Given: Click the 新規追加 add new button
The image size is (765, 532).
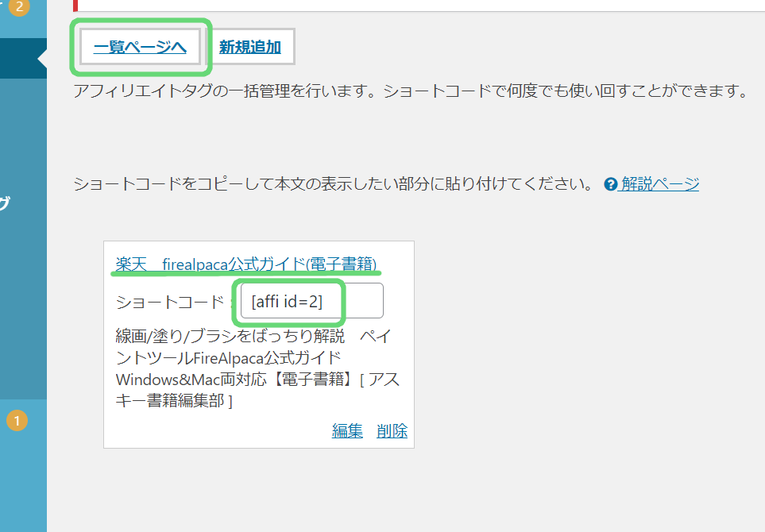Looking at the screenshot, I should tap(249, 47).
